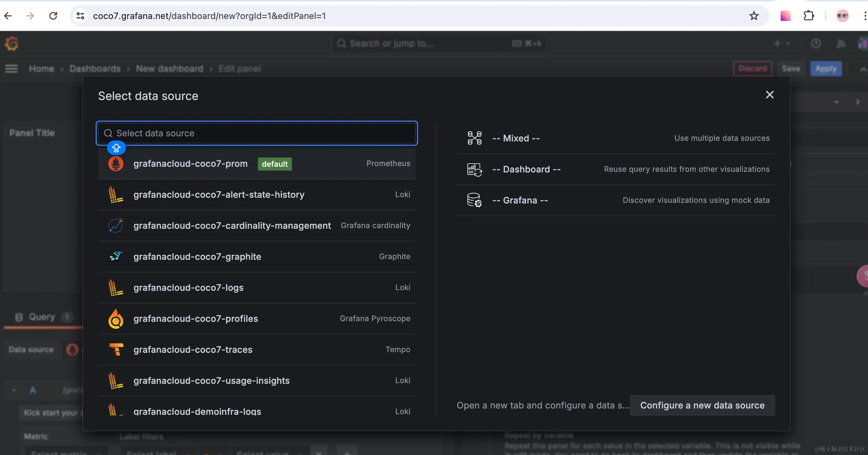Switch to the Query tab
The height and width of the screenshot is (455, 868).
pos(43,317)
